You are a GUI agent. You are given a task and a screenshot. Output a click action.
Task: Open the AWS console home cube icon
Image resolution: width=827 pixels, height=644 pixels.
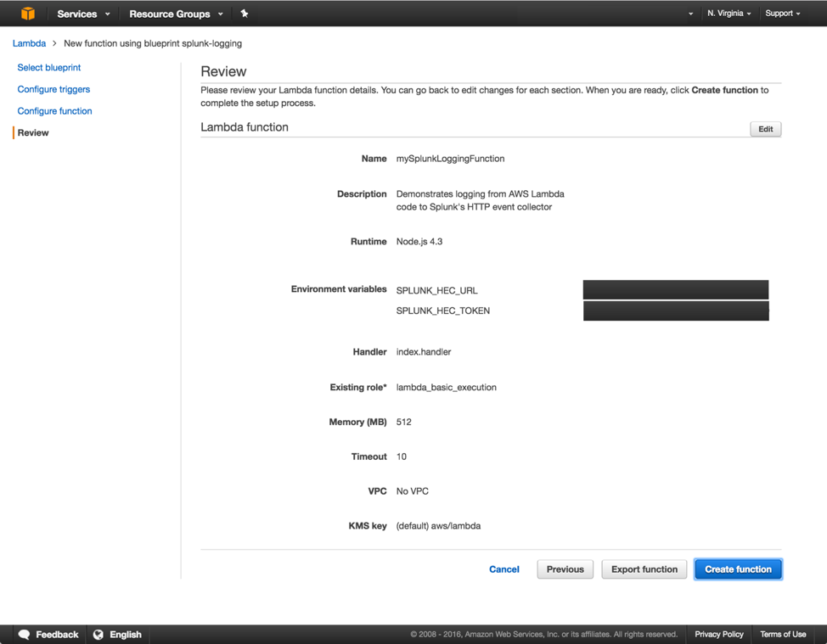(28, 14)
